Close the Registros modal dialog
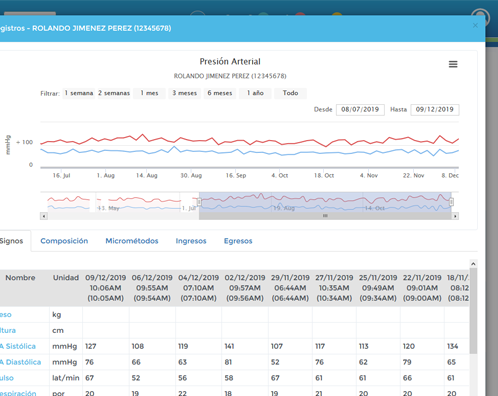This screenshot has height=396, width=498. 475,26
